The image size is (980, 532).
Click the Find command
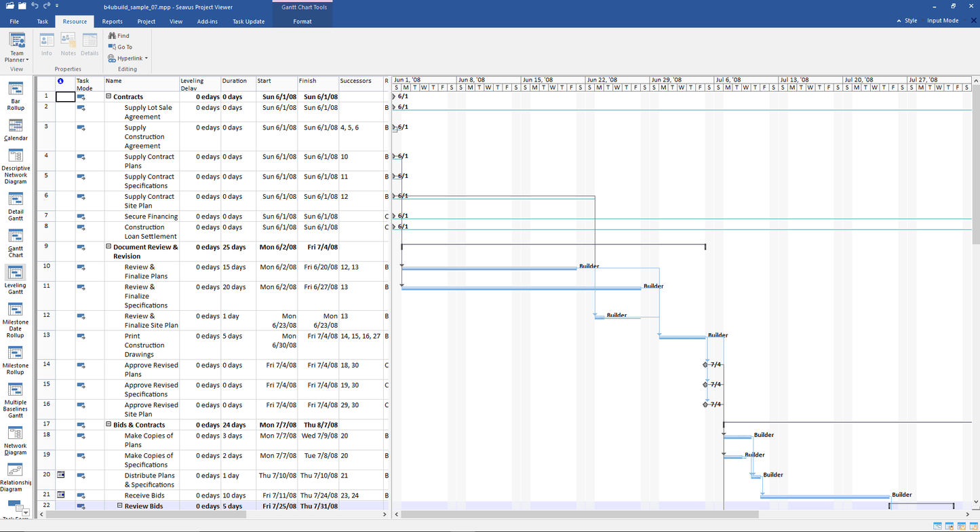click(x=119, y=35)
